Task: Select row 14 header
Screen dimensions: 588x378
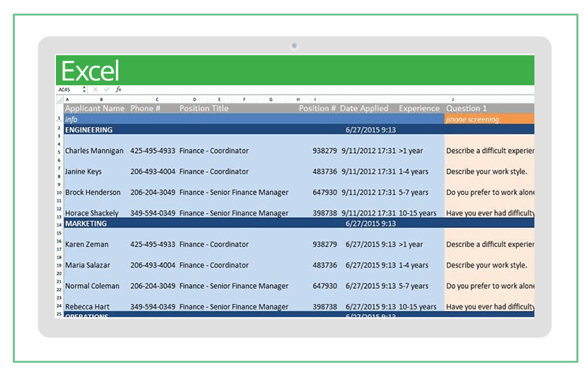Action: (x=59, y=225)
